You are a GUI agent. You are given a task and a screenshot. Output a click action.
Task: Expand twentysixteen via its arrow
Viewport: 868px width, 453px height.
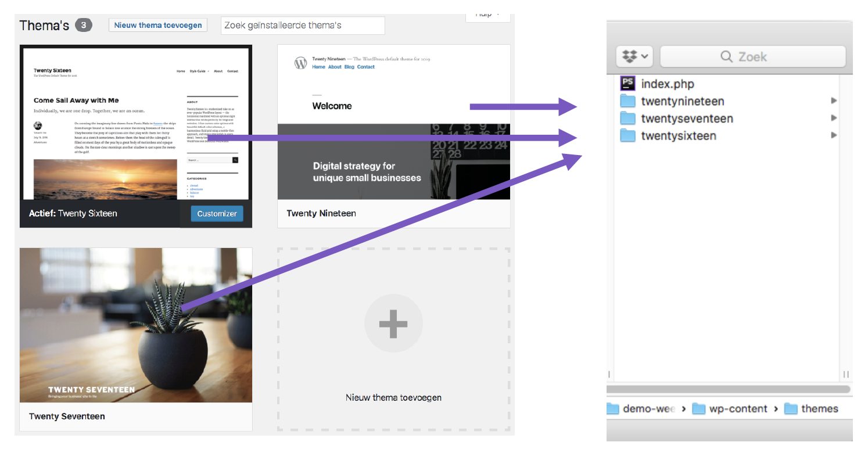tap(834, 135)
